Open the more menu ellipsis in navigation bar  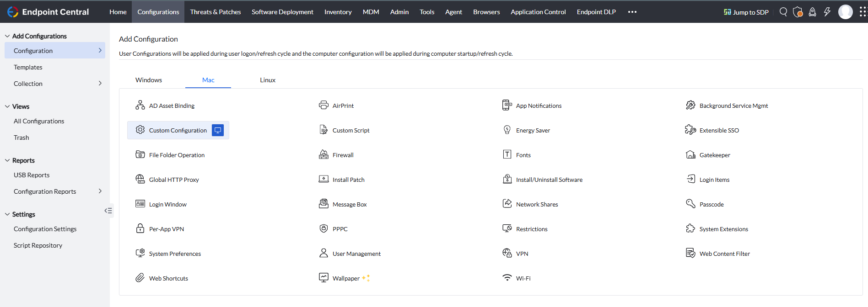[632, 12]
